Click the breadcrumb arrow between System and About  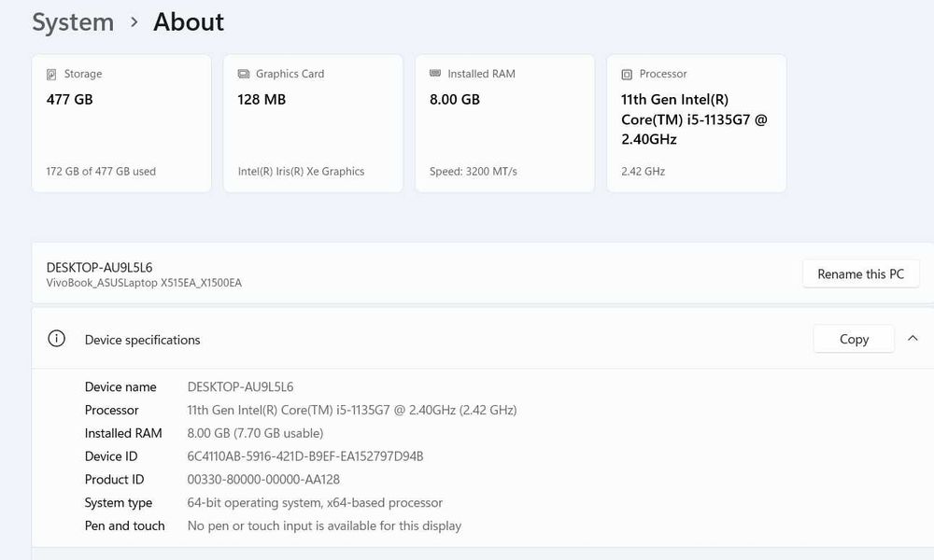coord(134,22)
